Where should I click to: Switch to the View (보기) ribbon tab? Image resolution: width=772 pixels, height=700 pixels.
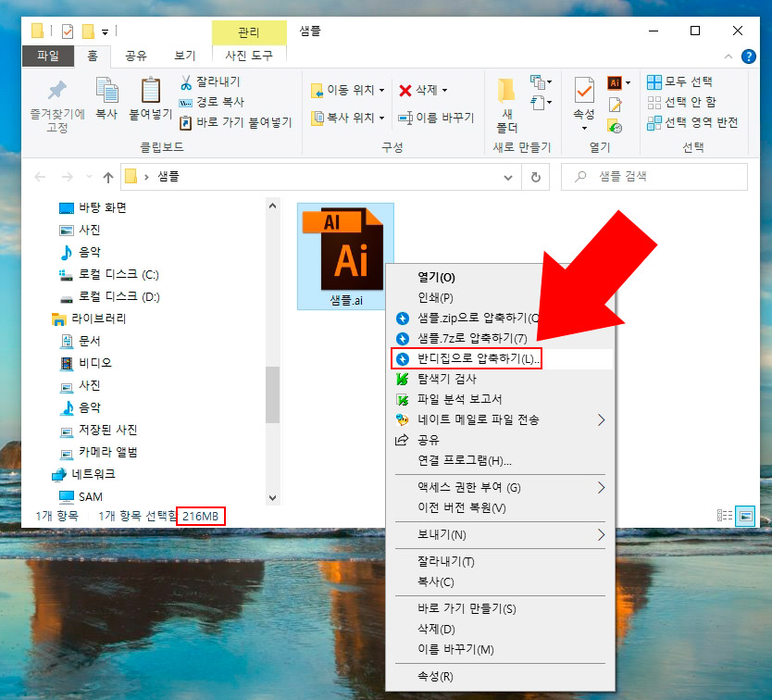(x=184, y=56)
